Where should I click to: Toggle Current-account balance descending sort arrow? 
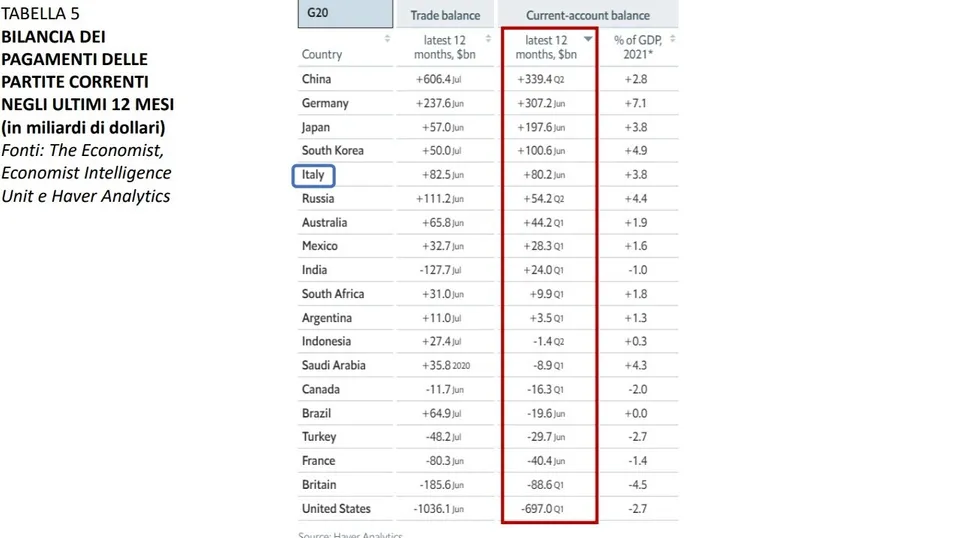588,39
